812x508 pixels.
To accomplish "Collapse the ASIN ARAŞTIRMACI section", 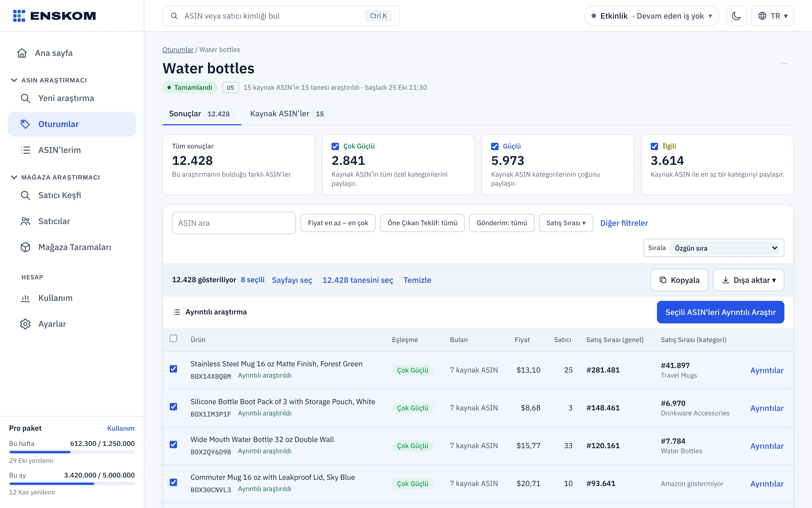I will pos(50,80).
